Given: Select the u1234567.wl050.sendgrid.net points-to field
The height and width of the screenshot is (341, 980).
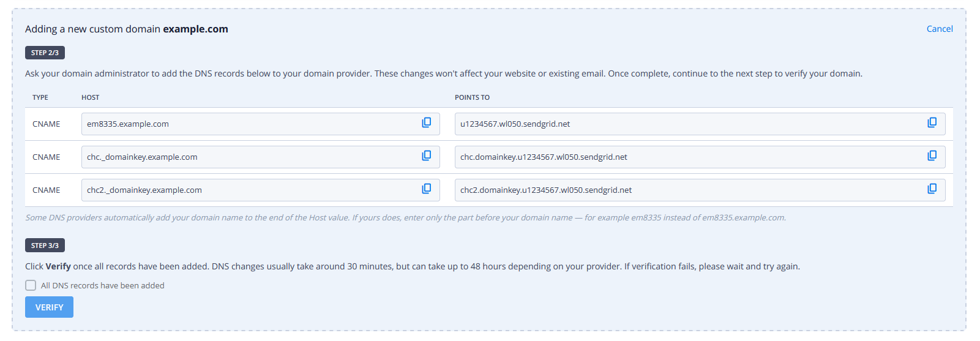Looking at the screenshot, I should pyautogui.click(x=700, y=124).
